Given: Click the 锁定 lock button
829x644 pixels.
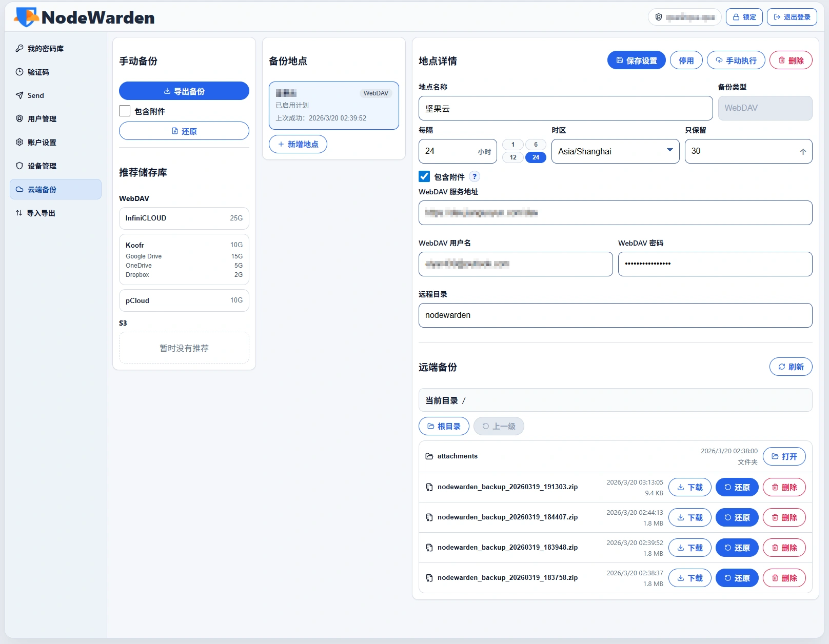Looking at the screenshot, I should click(744, 17).
